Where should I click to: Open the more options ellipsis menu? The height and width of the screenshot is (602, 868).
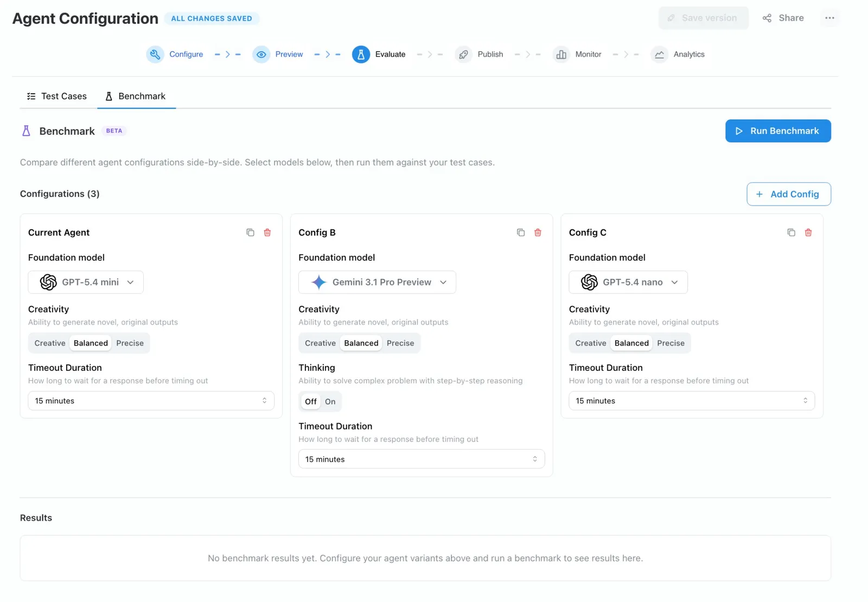[x=829, y=18]
